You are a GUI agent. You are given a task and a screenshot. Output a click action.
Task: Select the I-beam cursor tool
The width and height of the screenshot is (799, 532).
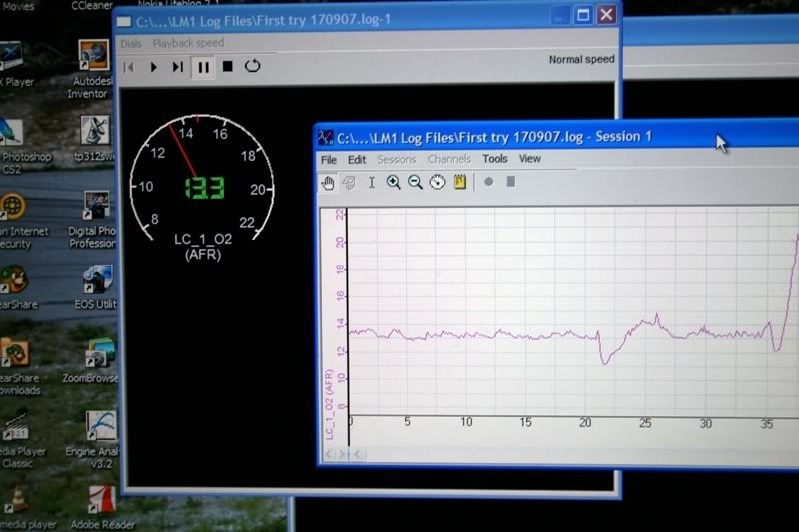click(372, 182)
